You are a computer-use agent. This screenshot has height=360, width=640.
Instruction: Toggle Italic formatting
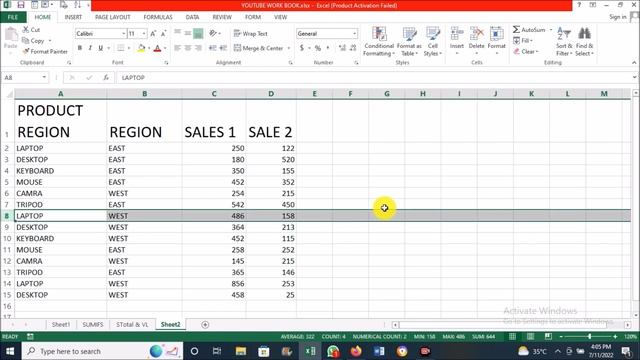tap(90, 48)
